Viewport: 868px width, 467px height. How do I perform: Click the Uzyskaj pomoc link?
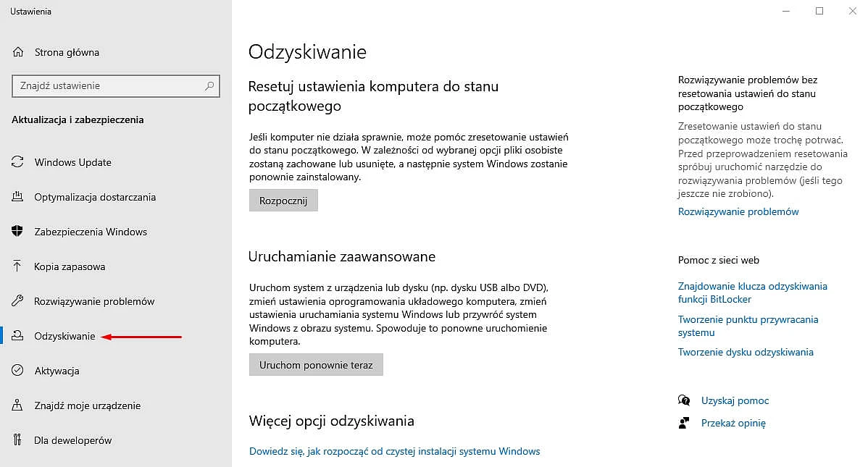[x=735, y=400]
